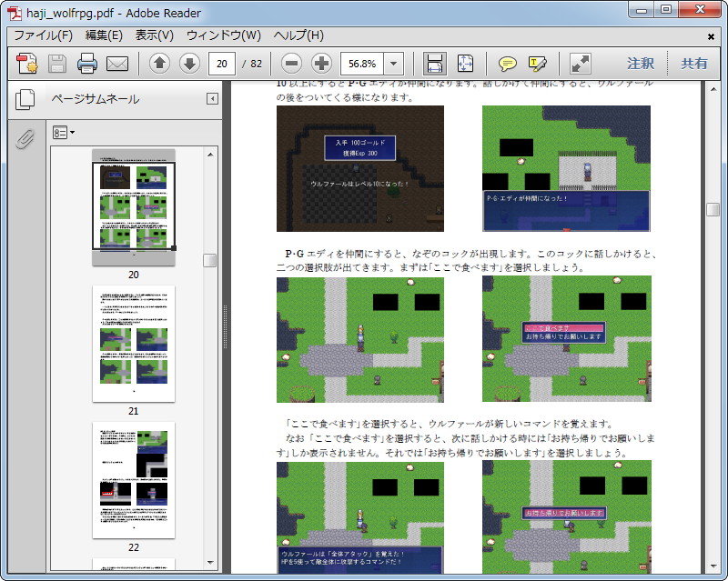Image resolution: width=728 pixels, height=581 pixels.
Task: Zoom in with the plus button
Action: (322, 64)
